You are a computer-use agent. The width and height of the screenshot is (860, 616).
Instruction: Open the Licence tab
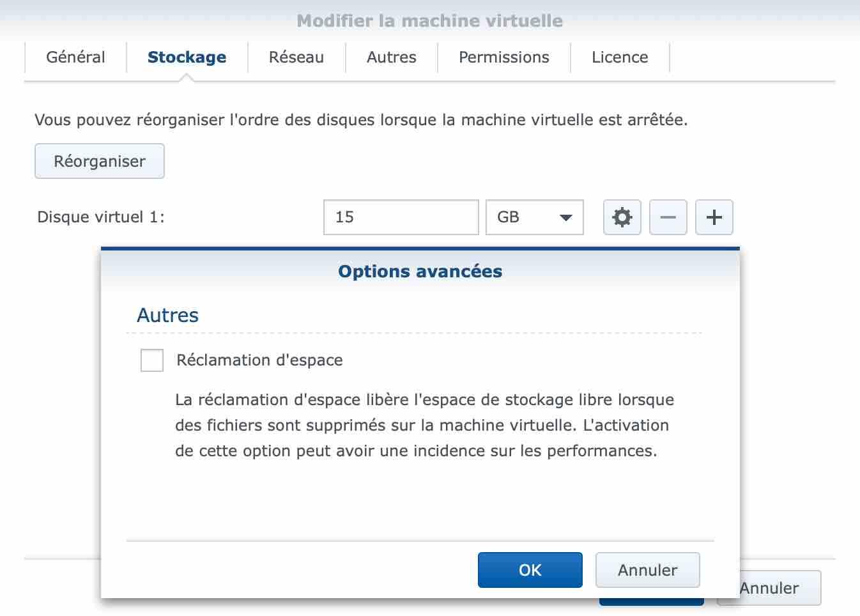(619, 58)
